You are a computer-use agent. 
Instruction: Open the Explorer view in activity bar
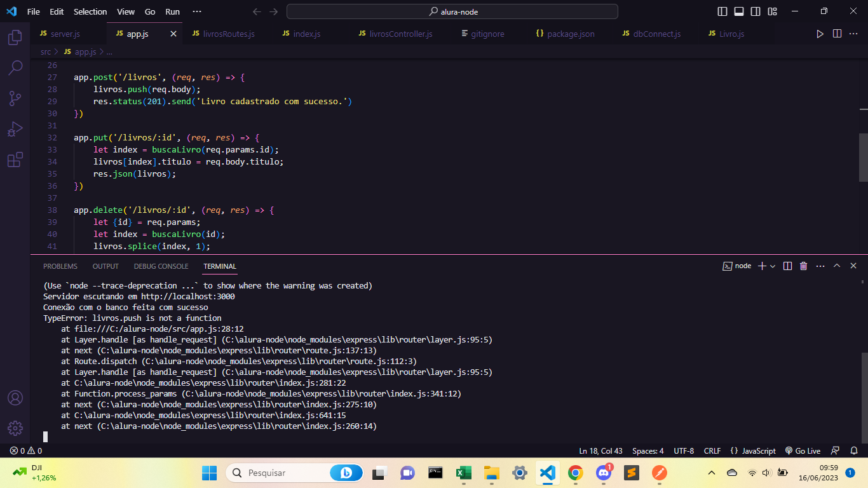coord(15,37)
